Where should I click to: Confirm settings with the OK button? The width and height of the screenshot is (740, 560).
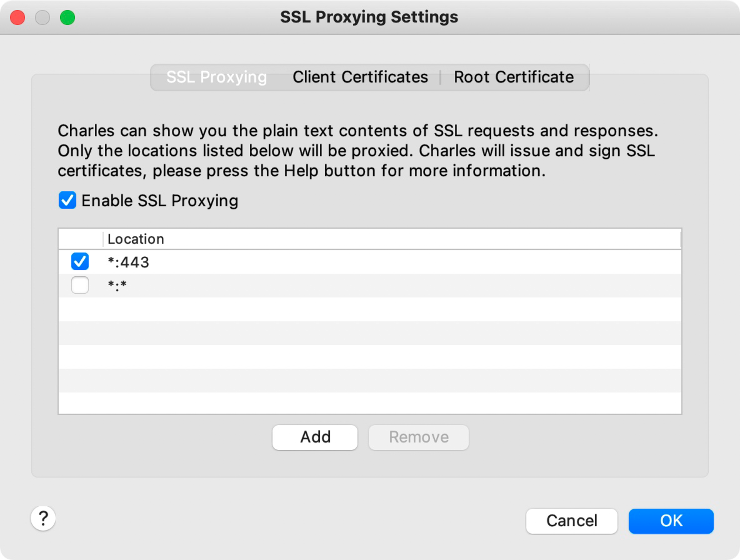(x=671, y=521)
